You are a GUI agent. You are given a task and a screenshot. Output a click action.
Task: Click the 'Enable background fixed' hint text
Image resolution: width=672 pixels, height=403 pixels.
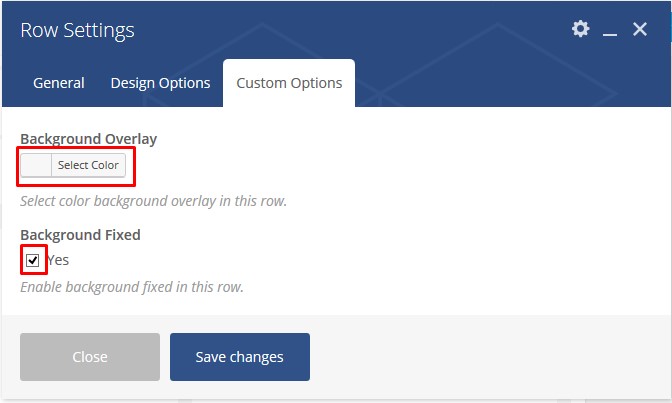132,287
